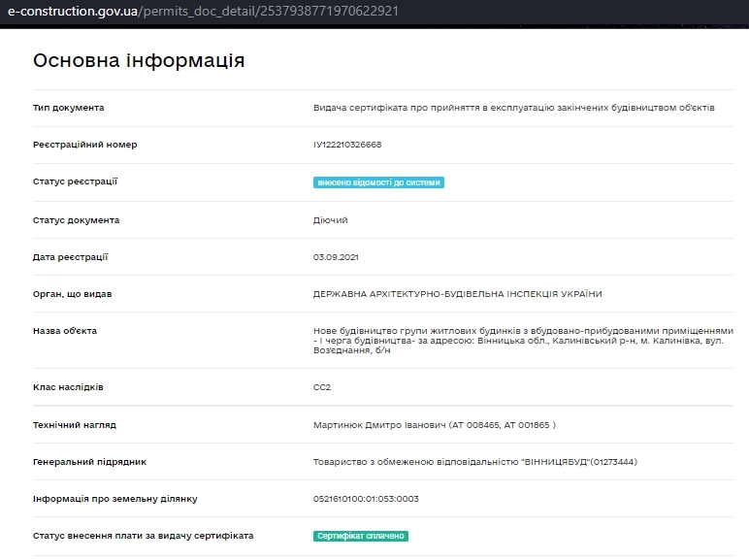Select the 'Діючий' document status value
Image resolution: width=749 pixels, height=560 pixels.
click(331, 220)
